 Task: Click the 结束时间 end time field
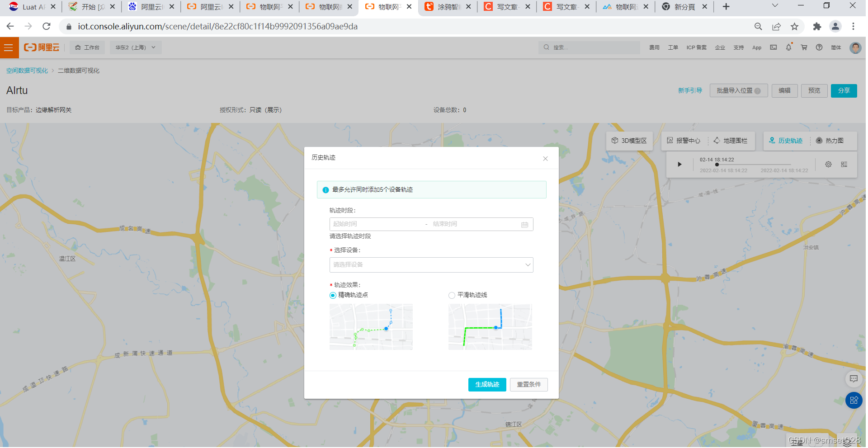(x=475, y=225)
